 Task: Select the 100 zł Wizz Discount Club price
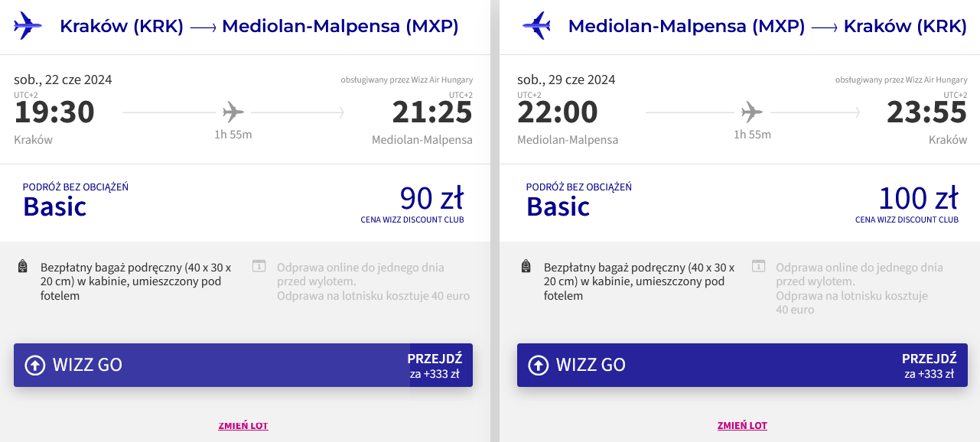(x=917, y=200)
